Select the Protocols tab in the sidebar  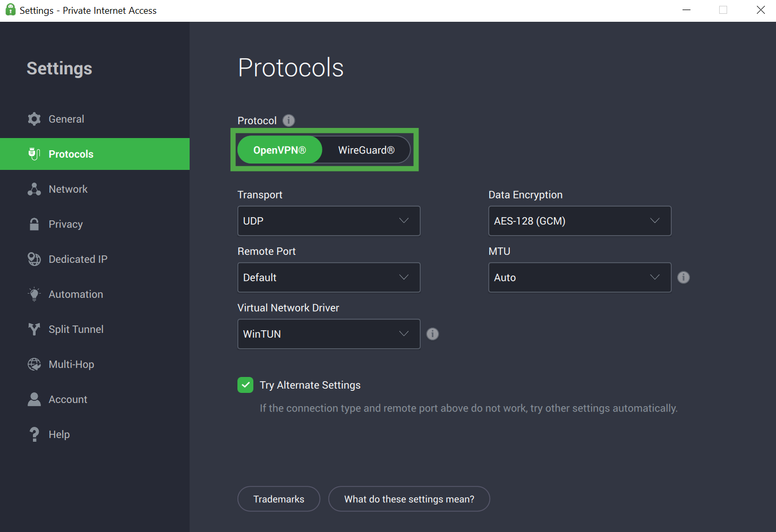95,154
